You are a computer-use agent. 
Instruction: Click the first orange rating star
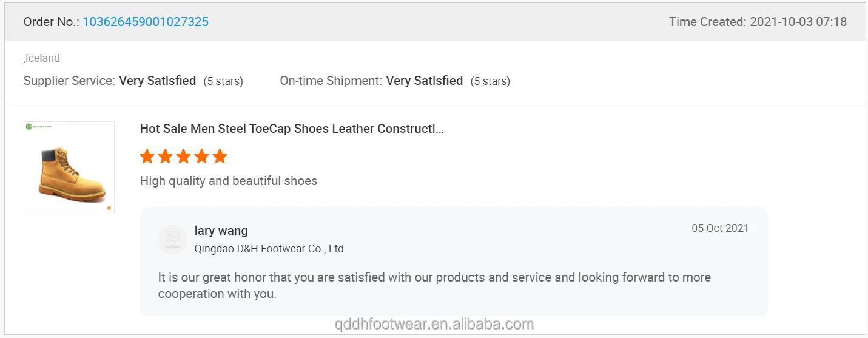point(147,157)
